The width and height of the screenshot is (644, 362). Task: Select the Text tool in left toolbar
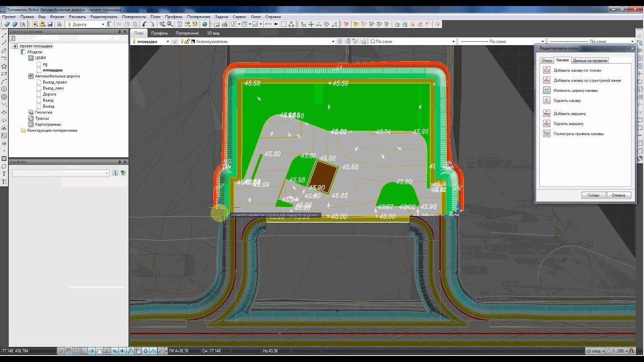pyautogui.click(x=4, y=174)
